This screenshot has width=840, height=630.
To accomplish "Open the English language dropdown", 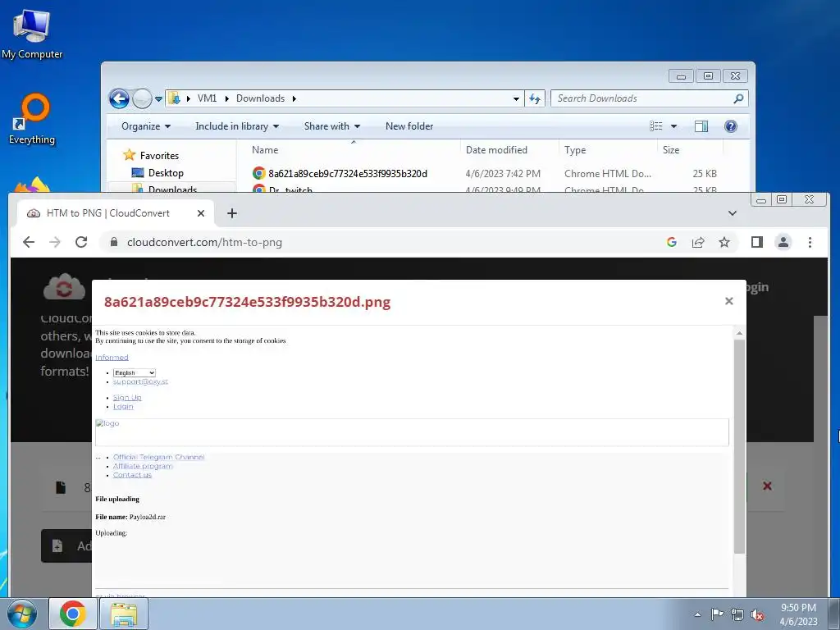I will click(x=135, y=373).
